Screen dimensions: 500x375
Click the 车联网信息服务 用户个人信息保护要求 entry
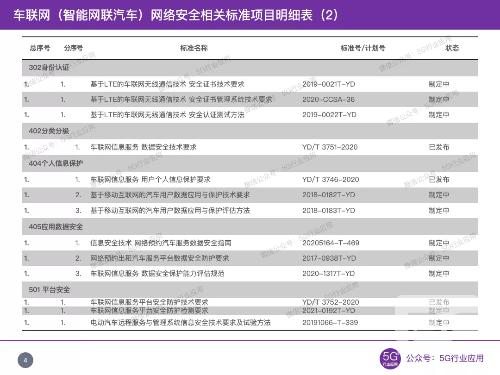150,179
